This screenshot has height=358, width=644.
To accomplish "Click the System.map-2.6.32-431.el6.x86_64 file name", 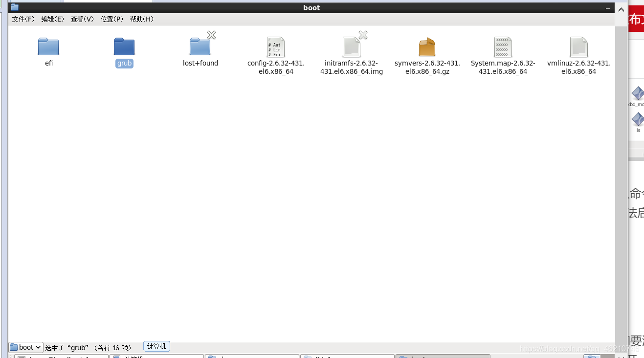I will point(503,67).
